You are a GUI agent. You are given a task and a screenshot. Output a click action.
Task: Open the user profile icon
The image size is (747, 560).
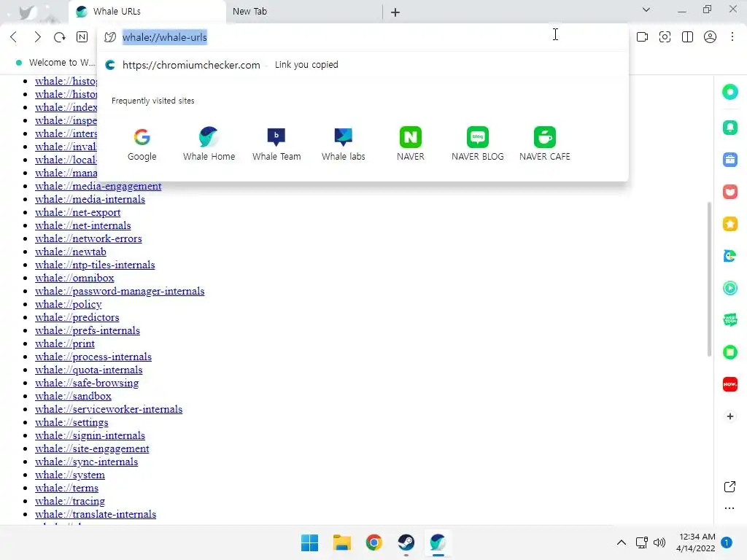click(710, 37)
